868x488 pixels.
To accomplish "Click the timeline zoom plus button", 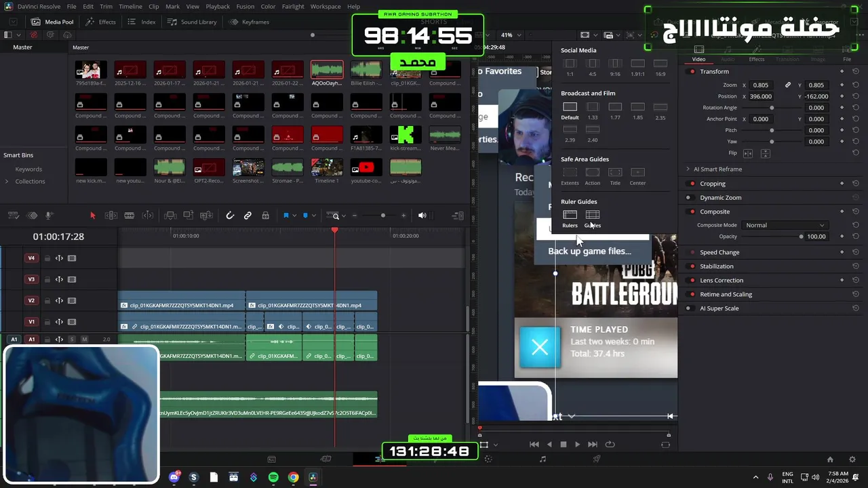I will (x=403, y=216).
